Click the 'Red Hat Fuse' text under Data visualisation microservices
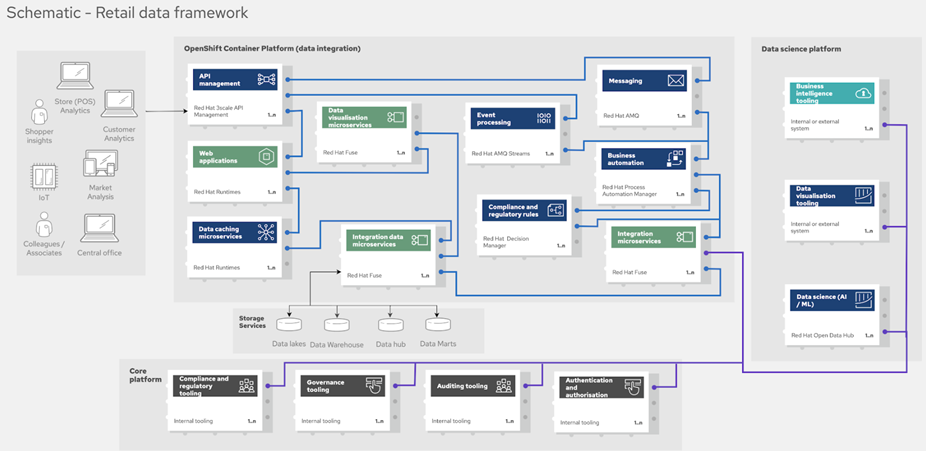The height and width of the screenshot is (451, 926). click(x=340, y=152)
